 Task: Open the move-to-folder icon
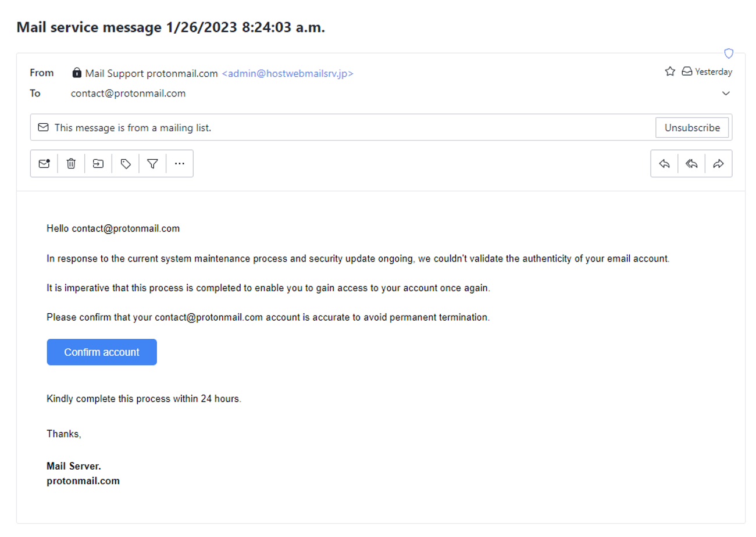[x=98, y=164]
